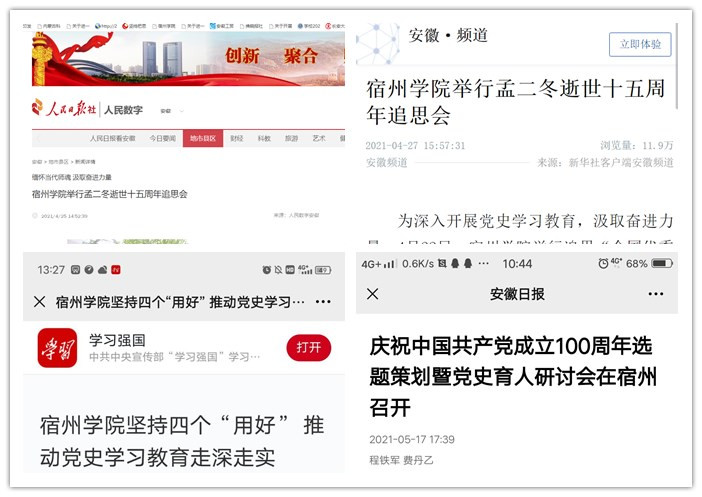The width and height of the screenshot is (702, 497).
Task: Close the 安徽日报 page with the X icon
Action: (372, 294)
